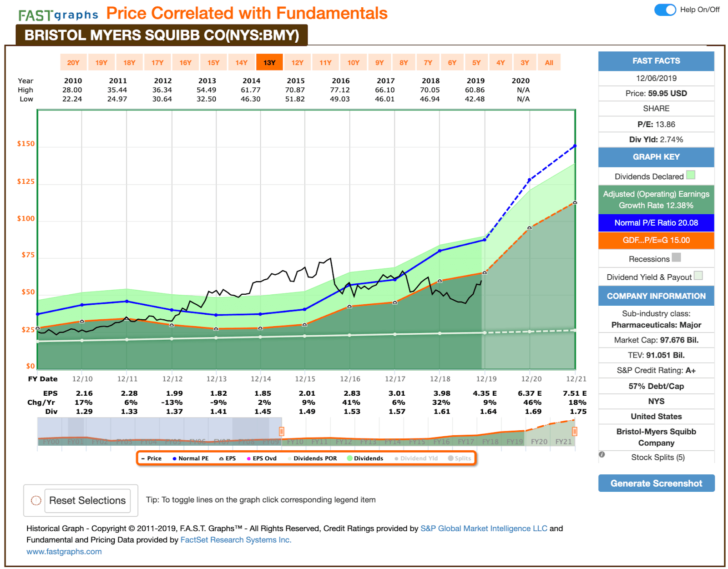Viewport: 728px width, 569px height.
Task: Click the Adjusted Earnings Growth Rate key
Action: 656,200
